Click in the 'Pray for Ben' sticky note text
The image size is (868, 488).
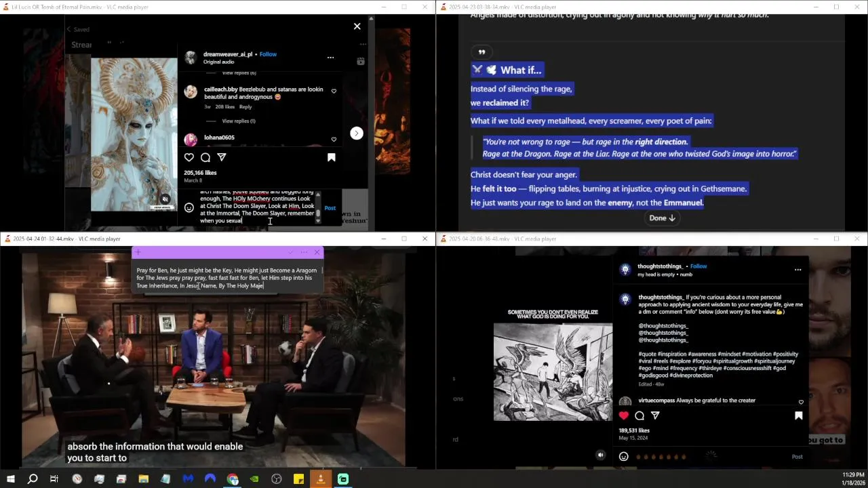click(x=226, y=278)
